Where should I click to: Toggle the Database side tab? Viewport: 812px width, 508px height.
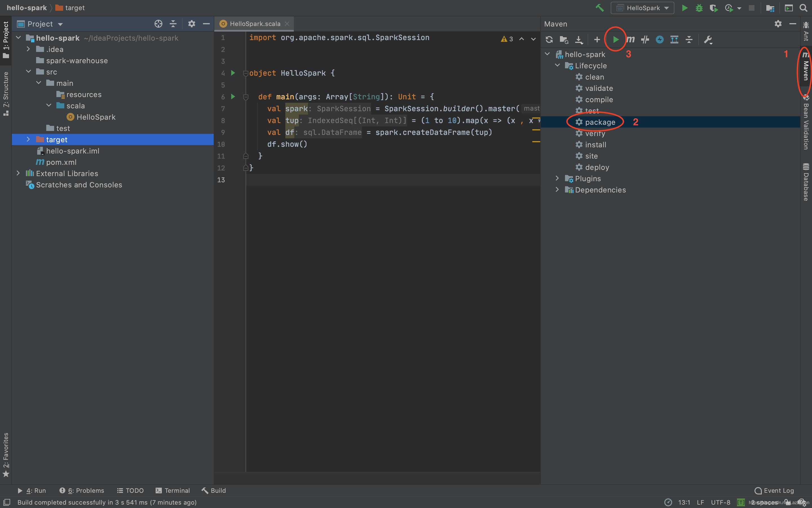click(806, 182)
